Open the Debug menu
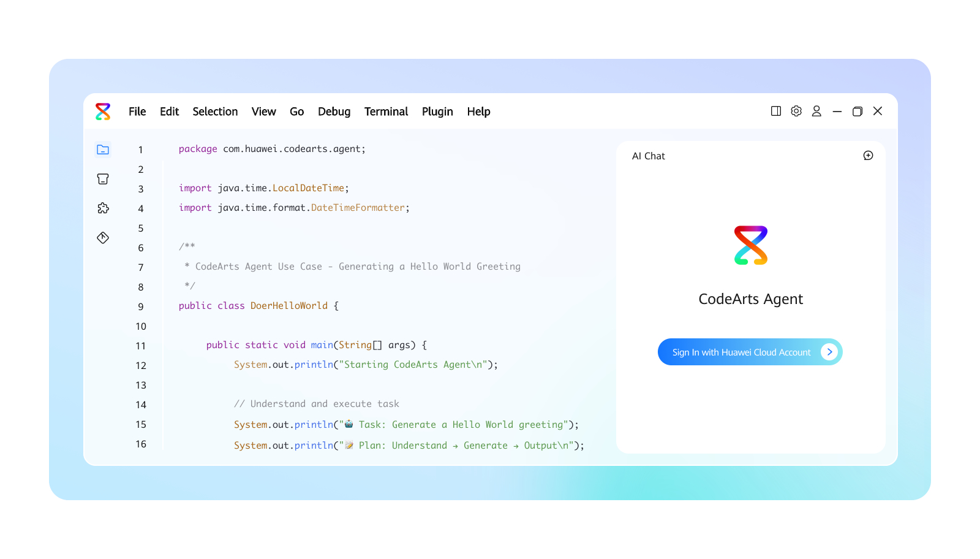Viewport: 980px width, 559px height. click(x=334, y=112)
